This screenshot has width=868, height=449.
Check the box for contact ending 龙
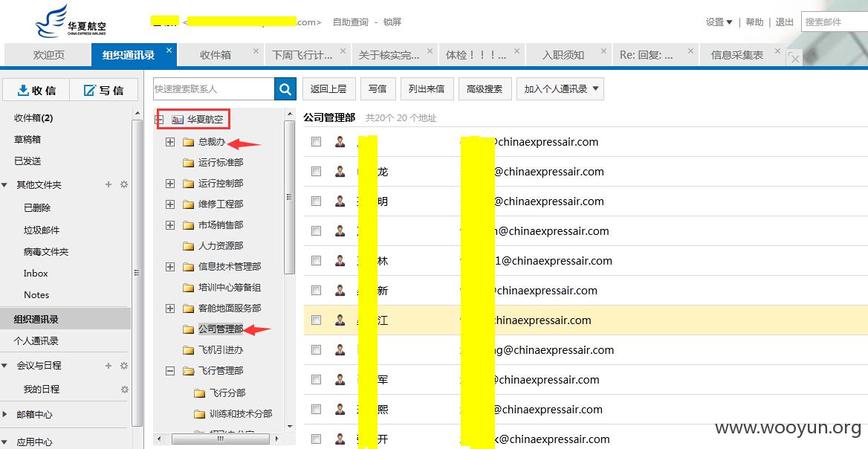(316, 172)
